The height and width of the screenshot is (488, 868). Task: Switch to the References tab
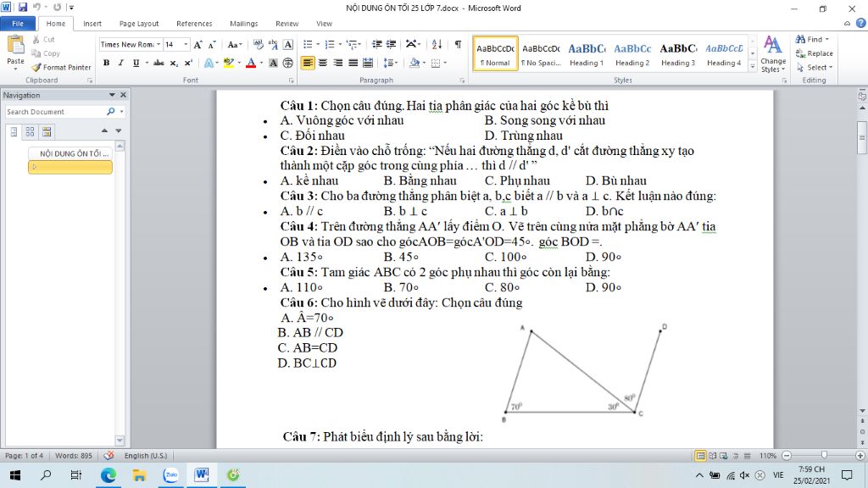(x=194, y=23)
